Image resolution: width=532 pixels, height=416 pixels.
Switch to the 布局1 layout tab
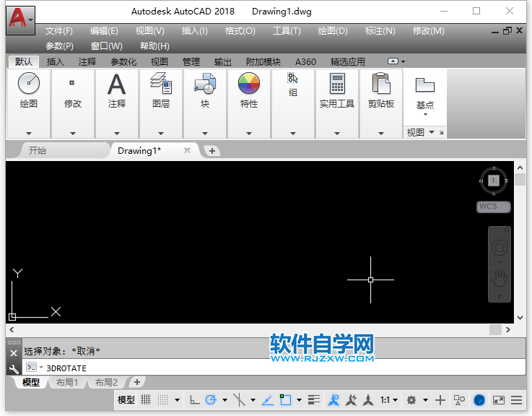(x=67, y=382)
